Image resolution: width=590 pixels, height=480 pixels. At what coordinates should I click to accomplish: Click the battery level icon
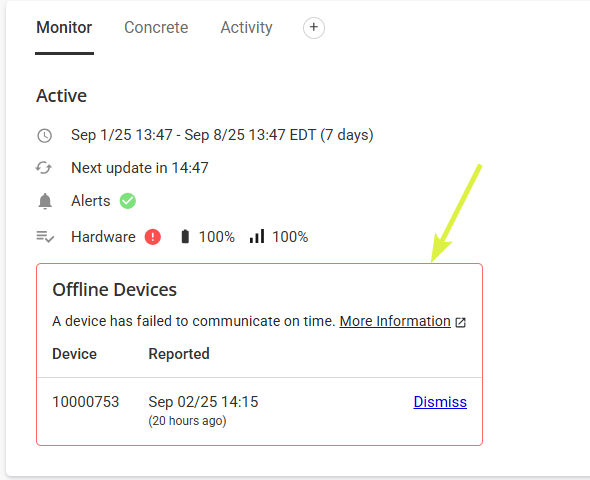[185, 237]
